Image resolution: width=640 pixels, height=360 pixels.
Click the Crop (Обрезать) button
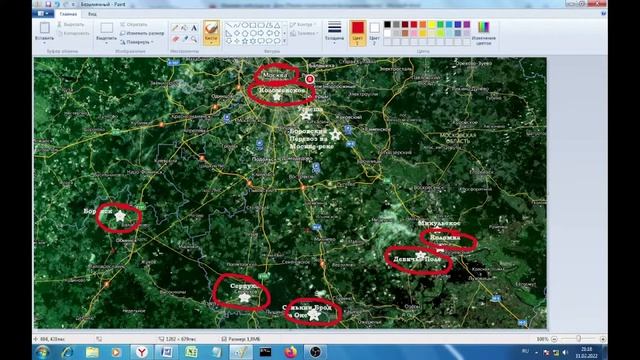click(x=134, y=24)
